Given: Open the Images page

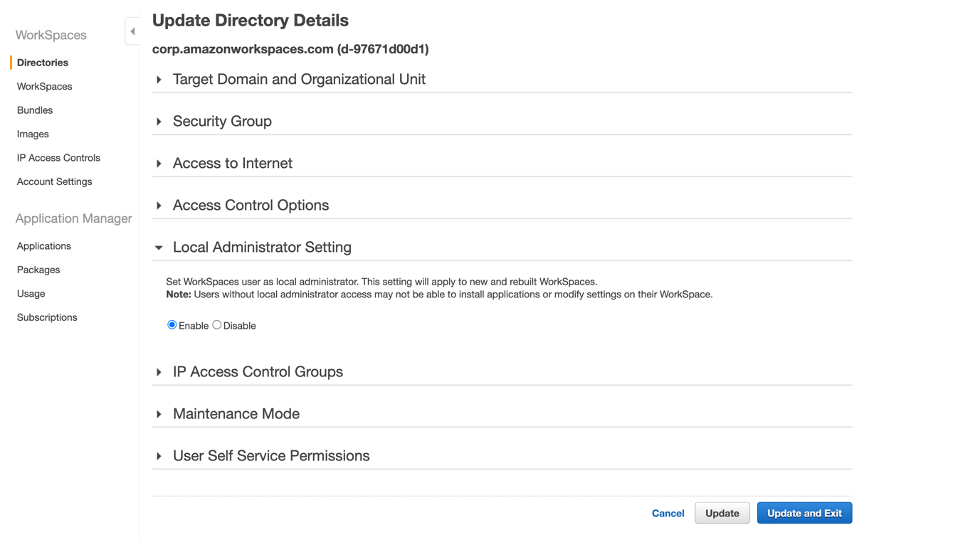Looking at the screenshot, I should click(33, 134).
